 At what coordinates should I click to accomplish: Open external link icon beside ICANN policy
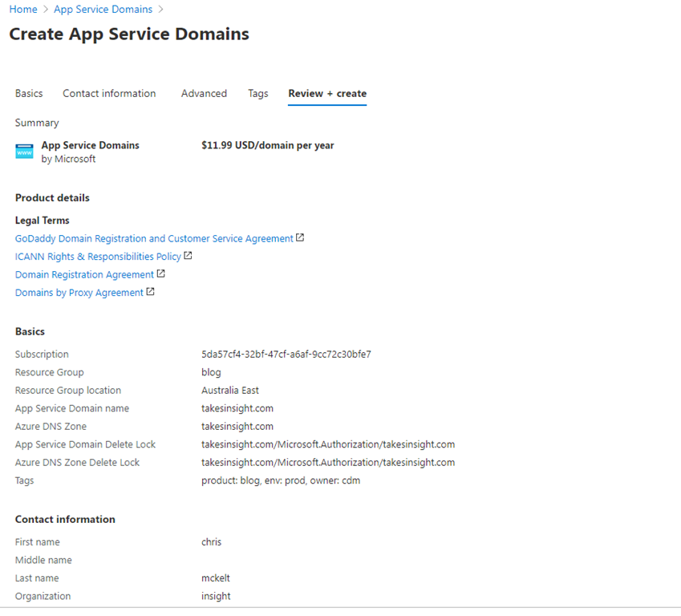[x=188, y=255]
